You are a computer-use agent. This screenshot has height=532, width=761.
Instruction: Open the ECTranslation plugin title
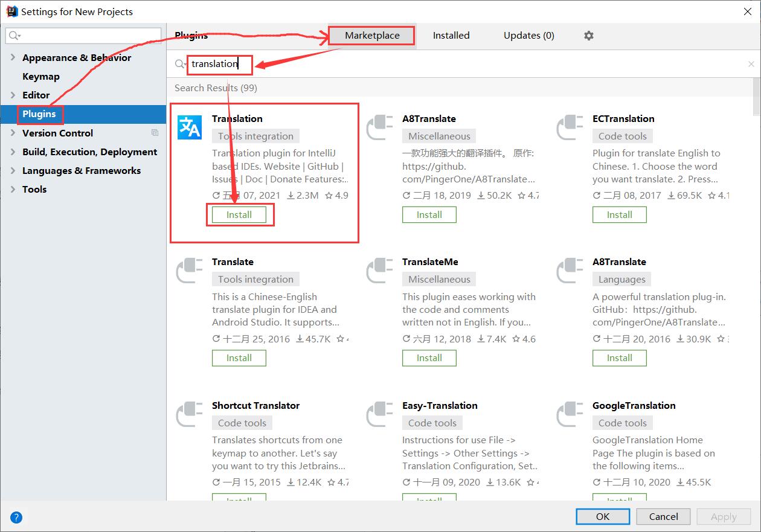click(623, 118)
